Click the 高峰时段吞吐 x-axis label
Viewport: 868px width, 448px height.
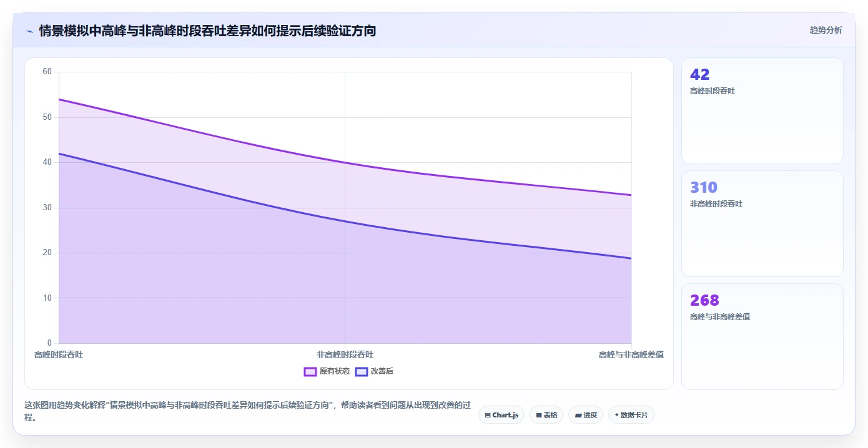click(59, 354)
